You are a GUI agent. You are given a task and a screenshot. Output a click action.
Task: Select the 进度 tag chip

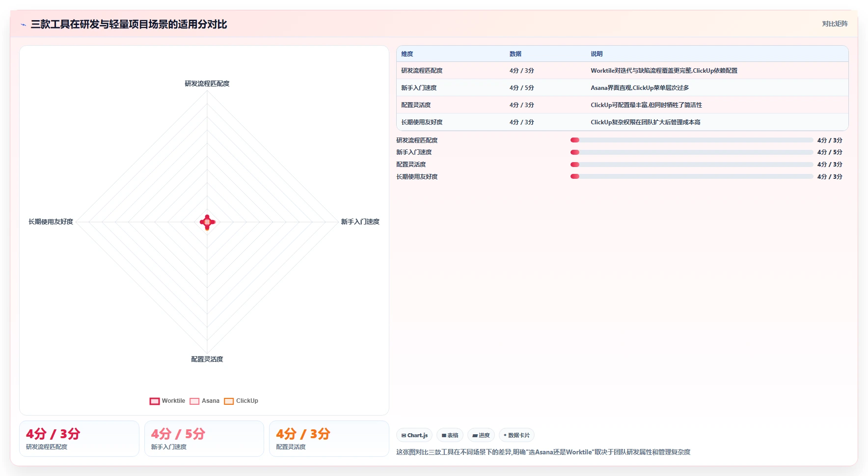481,435
